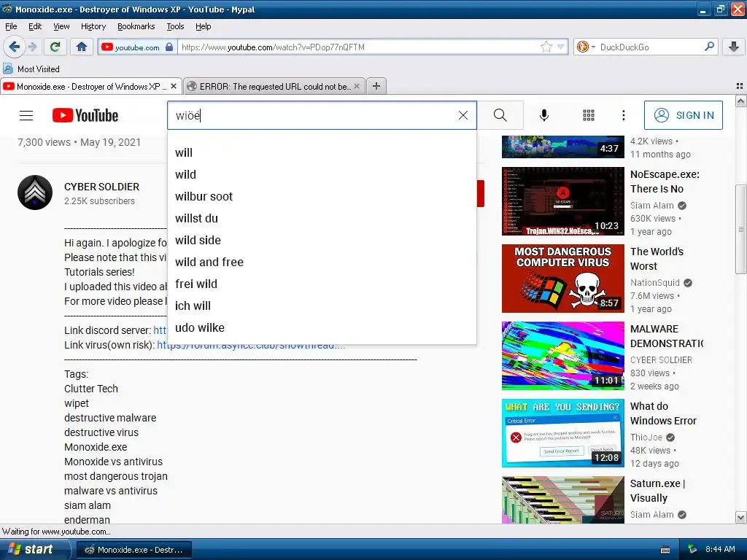Image resolution: width=747 pixels, height=560 pixels.
Task: Go back with the browser back arrow
Action: [x=15, y=47]
